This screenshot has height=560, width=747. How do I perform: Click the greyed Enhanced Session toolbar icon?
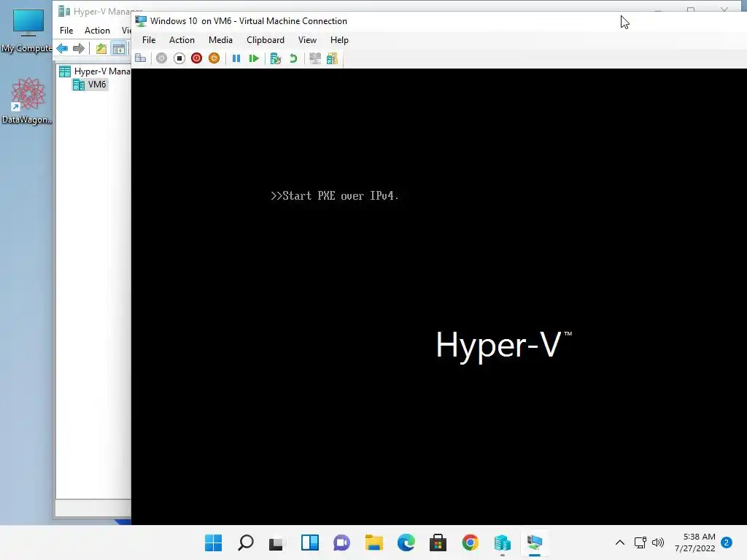315,58
